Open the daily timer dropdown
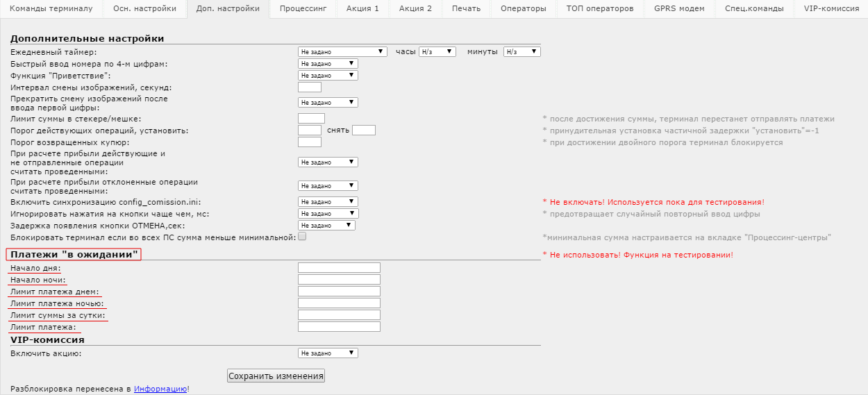 pyautogui.click(x=342, y=51)
